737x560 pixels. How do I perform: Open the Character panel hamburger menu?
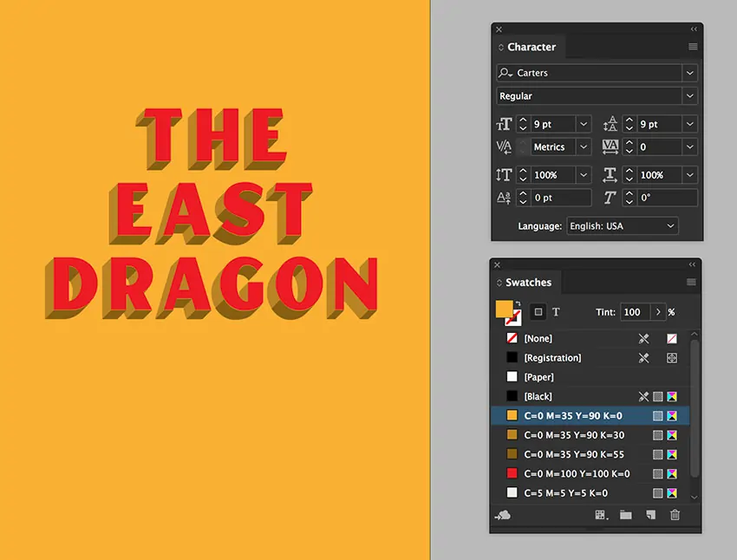tap(693, 47)
